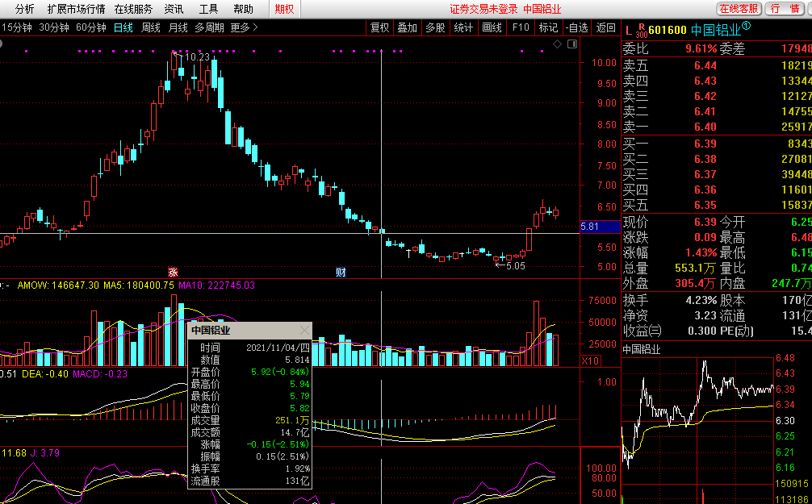Click the 买一 row price 6.39
This screenshot has height=504, width=812.
pyautogui.click(x=705, y=144)
